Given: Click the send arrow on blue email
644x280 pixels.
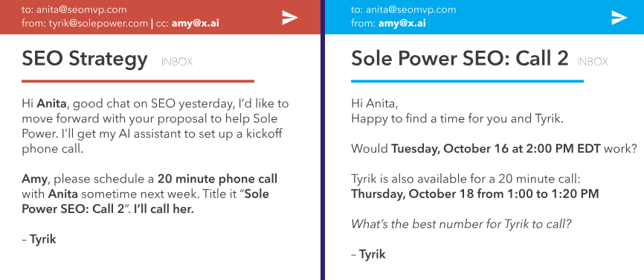Looking at the screenshot, I should click(619, 17).
